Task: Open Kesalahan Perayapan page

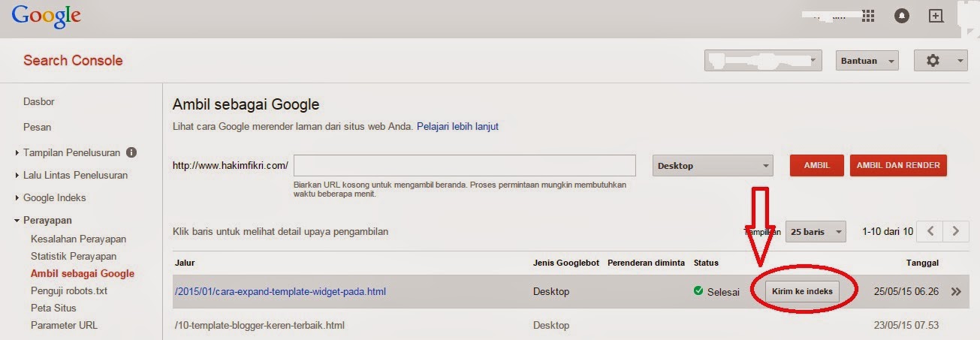Action: point(78,239)
